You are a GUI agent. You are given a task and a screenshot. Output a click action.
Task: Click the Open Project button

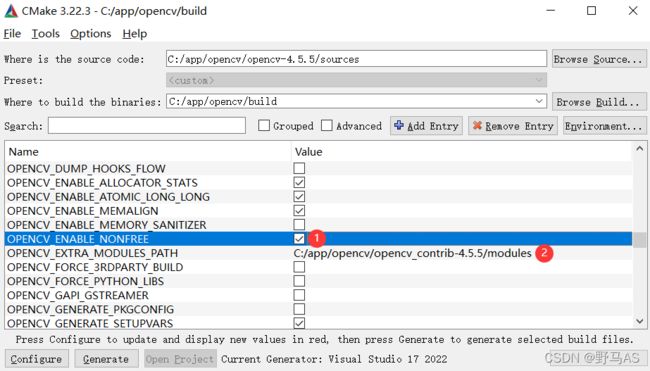(x=180, y=359)
